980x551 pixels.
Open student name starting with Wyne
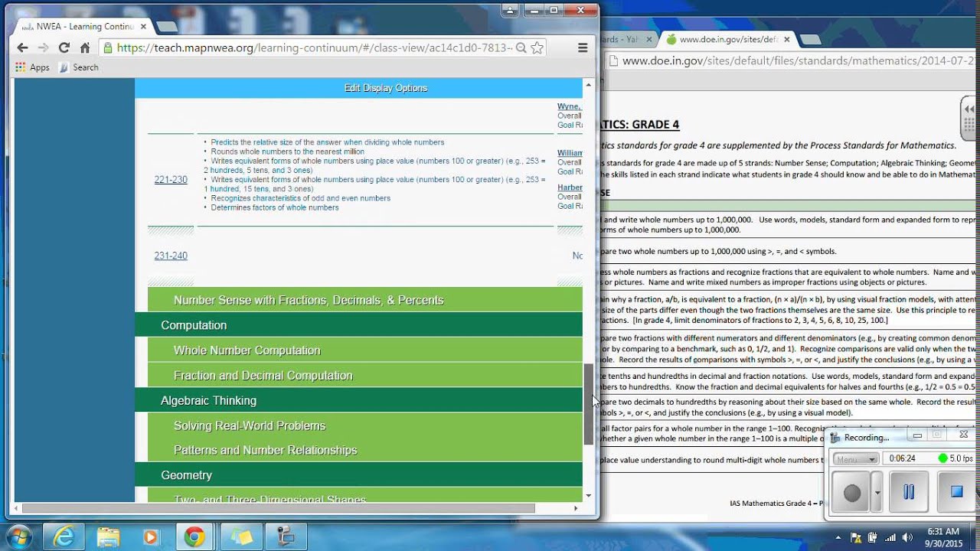coord(570,106)
